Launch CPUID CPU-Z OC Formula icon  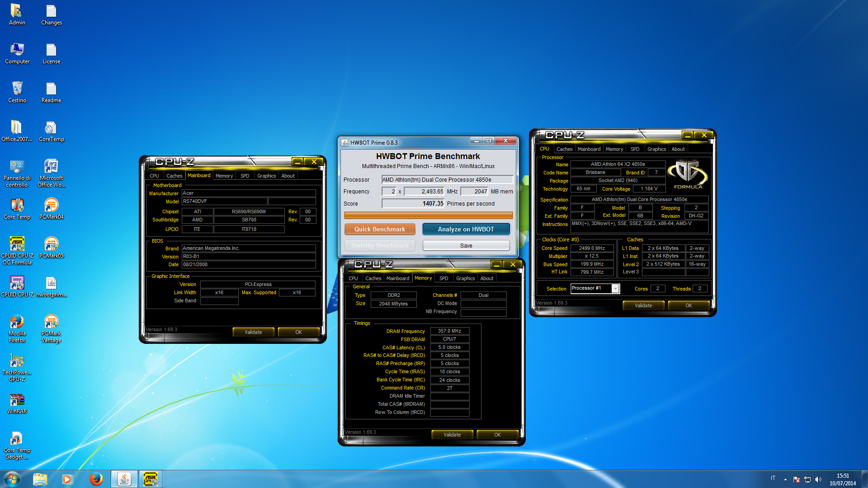17,251
